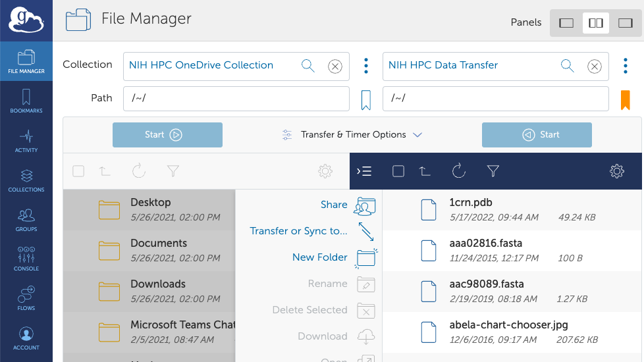The image size is (644, 362).
Task: Switch to single-panel layout view
Action: coord(566,23)
